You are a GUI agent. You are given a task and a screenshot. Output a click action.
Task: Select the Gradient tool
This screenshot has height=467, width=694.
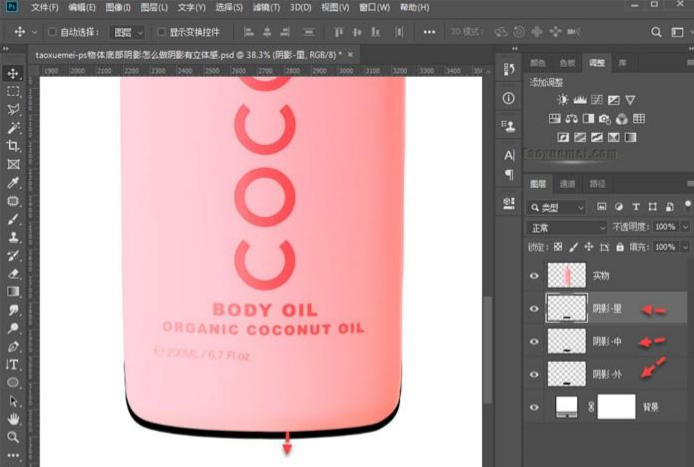click(x=13, y=291)
